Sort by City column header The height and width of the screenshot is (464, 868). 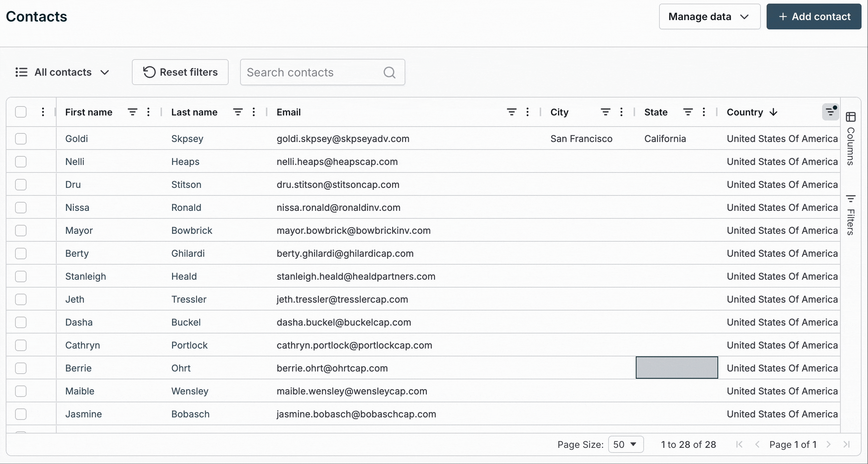[559, 112]
